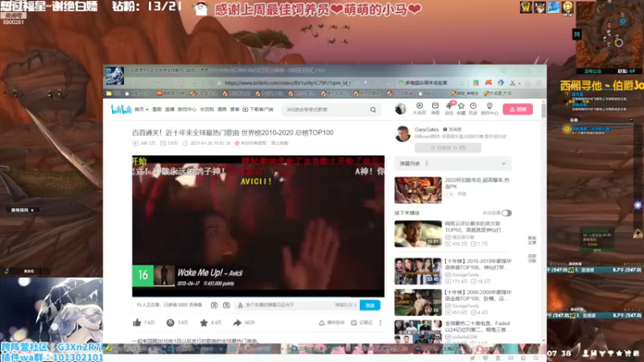
Task: Open the 全球最热二十首电音 video title
Action: coord(477,327)
